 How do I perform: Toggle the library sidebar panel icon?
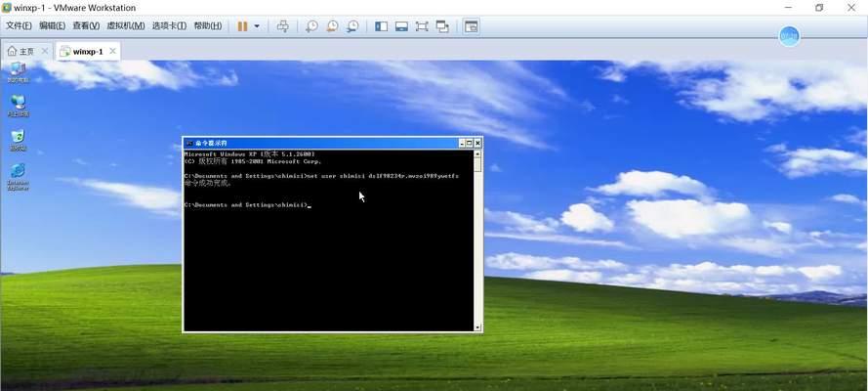point(382,26)
